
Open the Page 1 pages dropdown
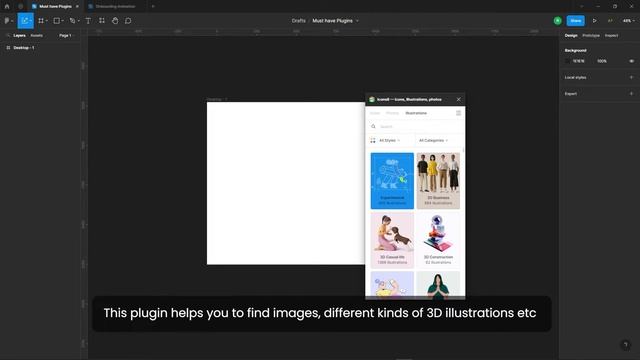66,36
